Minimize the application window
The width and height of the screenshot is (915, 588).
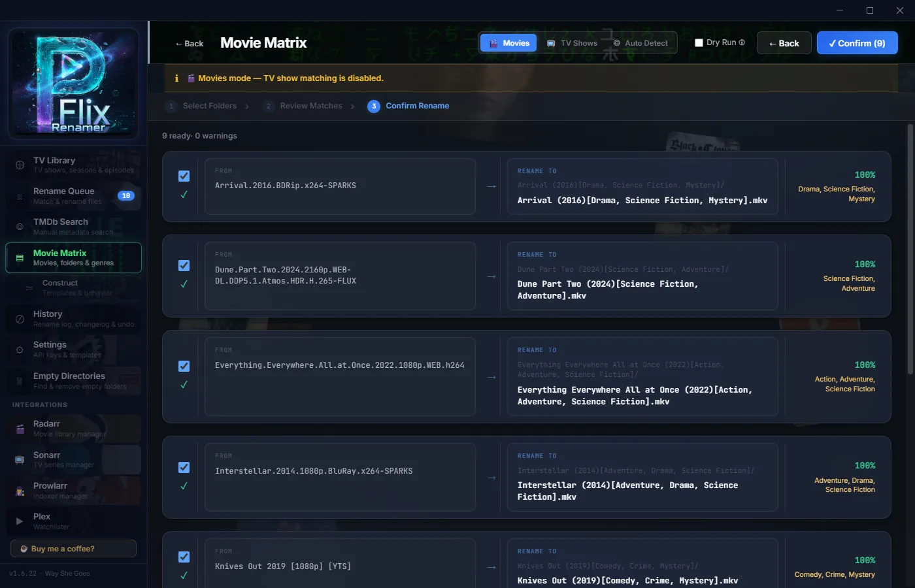(x=840, y=10)
